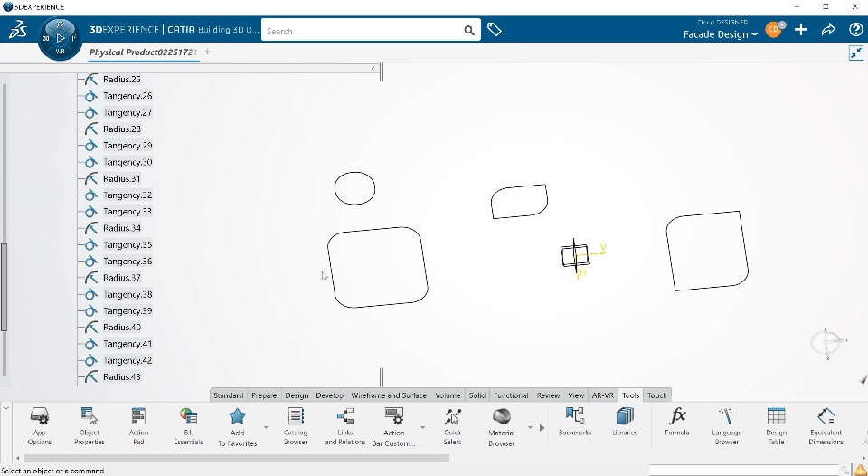
Task: Select Radius.43 tree node
Action: [122, 376]
